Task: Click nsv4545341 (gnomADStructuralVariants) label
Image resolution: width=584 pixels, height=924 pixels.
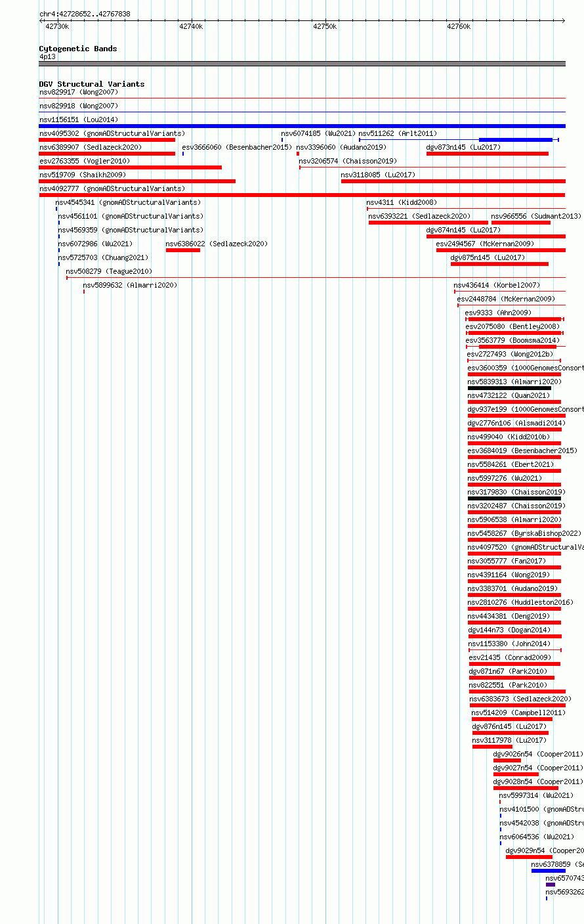Action: (129, 202)
